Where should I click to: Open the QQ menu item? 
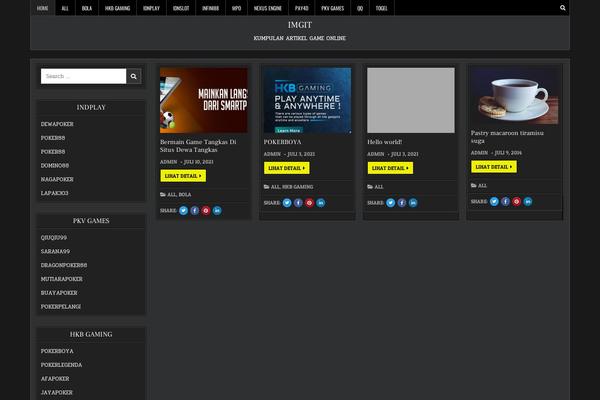360,8
